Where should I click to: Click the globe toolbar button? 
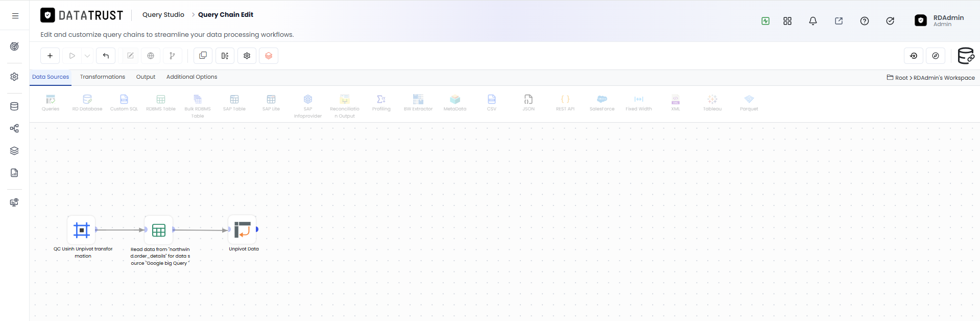151,56
